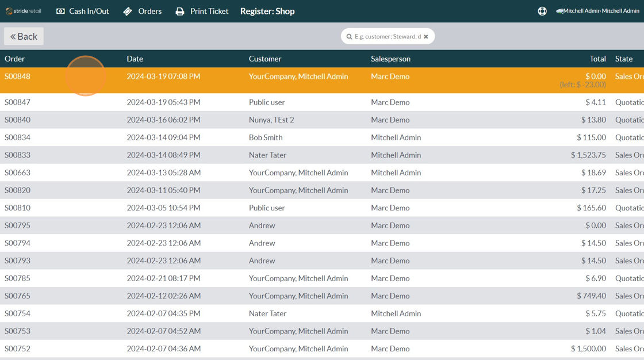644x360 pixels.
Task: Clear the search field with the x icon
Action: [x=426, y=37]
